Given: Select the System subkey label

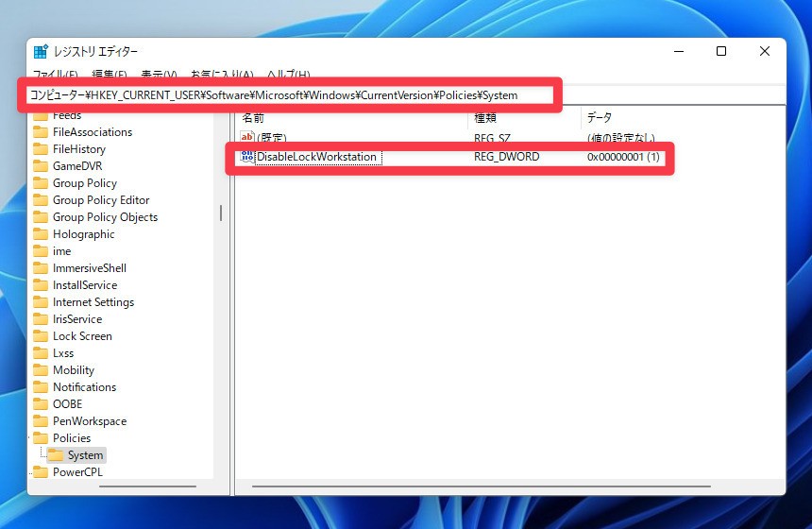Looking at the screenshot, I should tap(85, 455).
